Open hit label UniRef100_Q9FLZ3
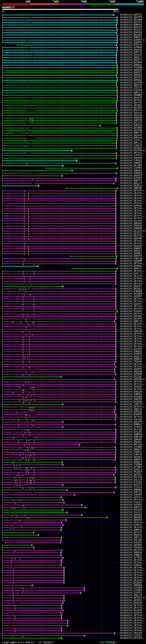Screen dimensions: 146x644 pyautogui.click(x=131, y=143)
